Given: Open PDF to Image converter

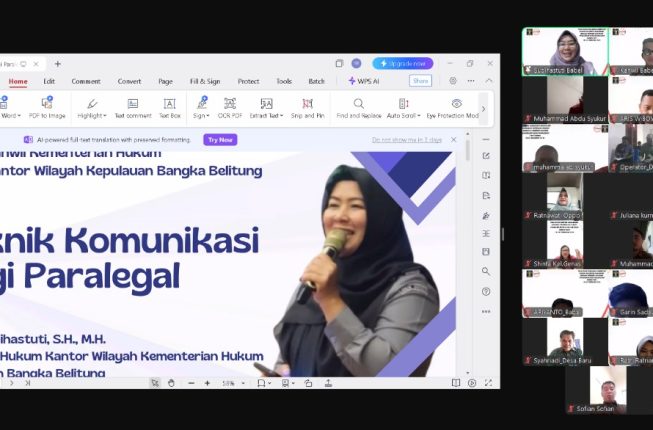Looking at the screenshot, I should click(47, 108).
